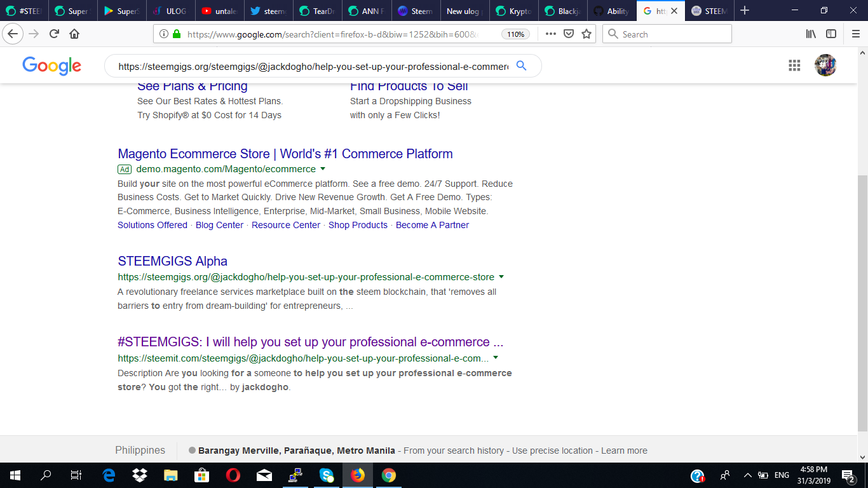Viewport: 868px width, 488px height.
Task: Switch to the ULOG tab
Action: pyautogui.click(x=172, y=11)
